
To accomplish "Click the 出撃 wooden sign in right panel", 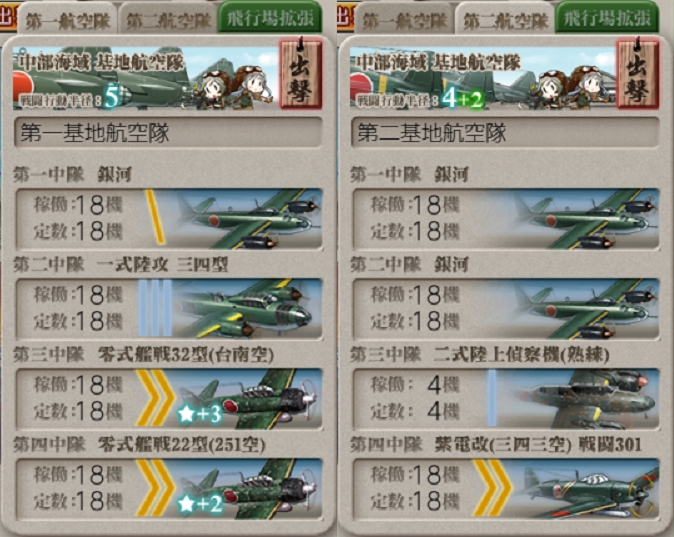I will [x=637, y=73].
